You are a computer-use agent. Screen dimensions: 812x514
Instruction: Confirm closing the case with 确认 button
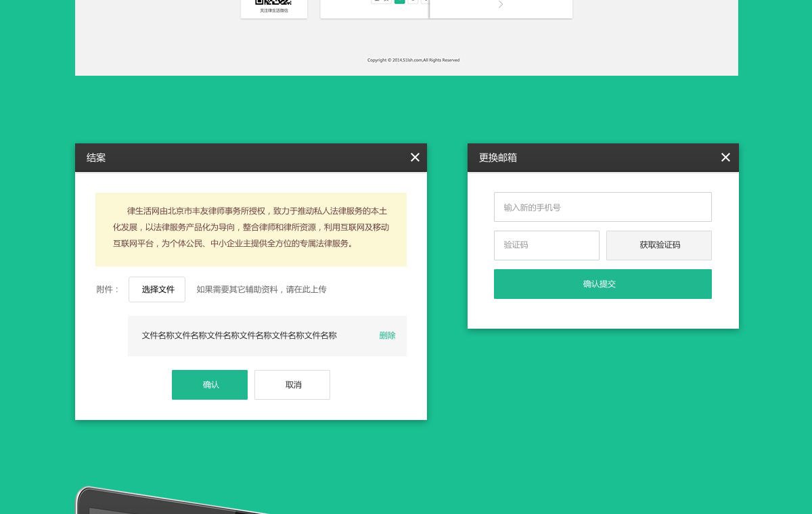(210, 385)
